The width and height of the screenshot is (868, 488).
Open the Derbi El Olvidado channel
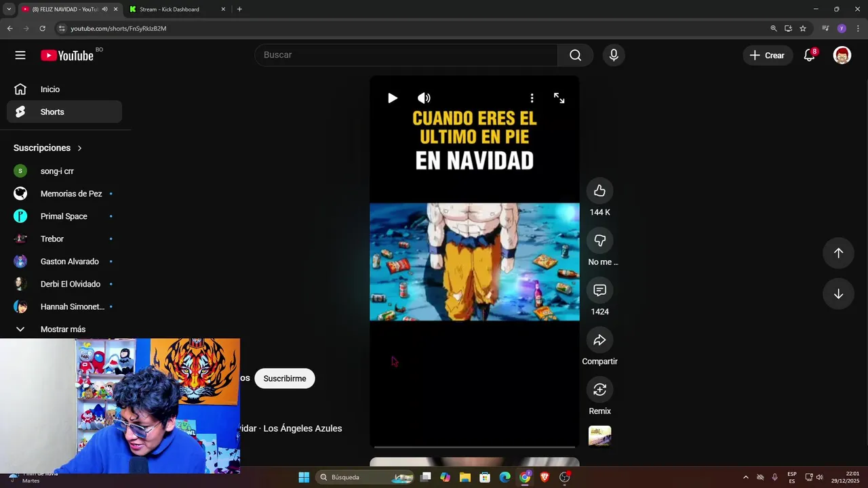[64, 284]
